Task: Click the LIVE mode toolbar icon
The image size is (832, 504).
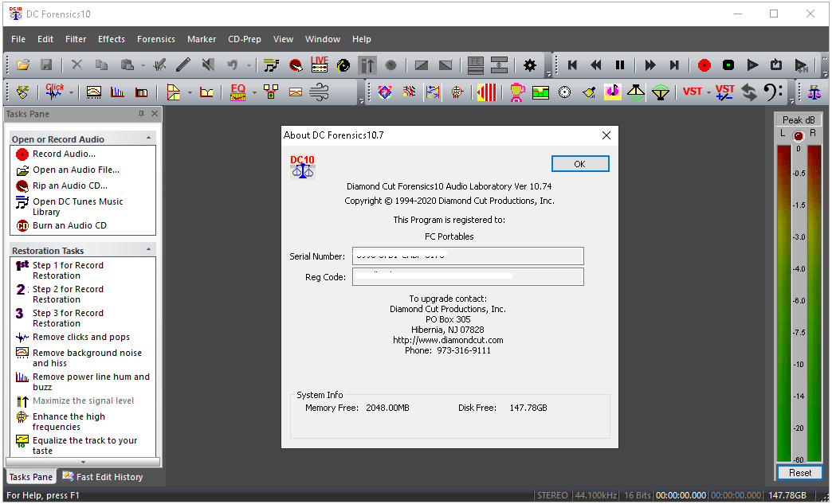Action: tap(320, 64)
